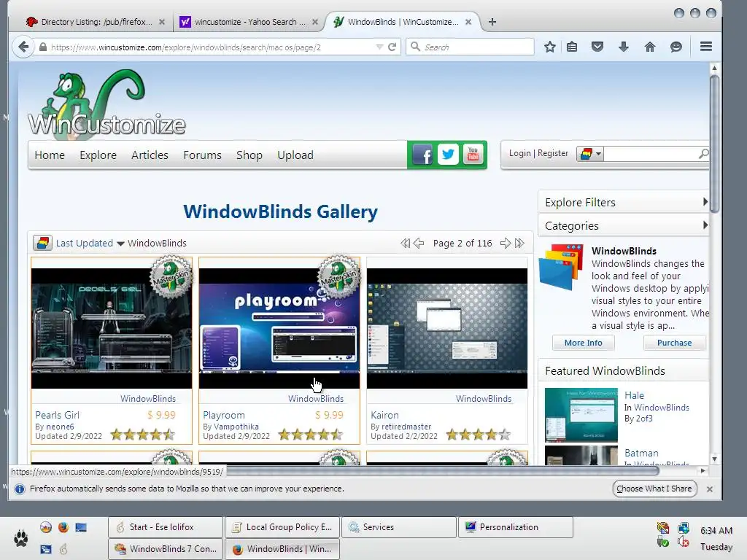Switch to Local Group Policy Editor taskbar button
Image resolution: width=747 pixels, height=560 pixels.
[x=282, y=527]
